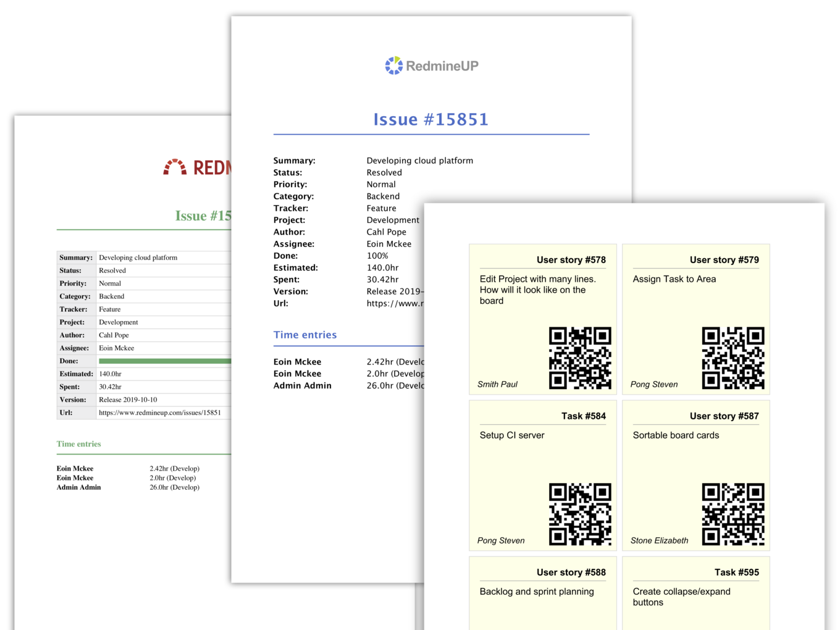The height and width of the screenshot is (630, 840).
Task: Click the QR code on Task #584
Action: pos(579,514)
